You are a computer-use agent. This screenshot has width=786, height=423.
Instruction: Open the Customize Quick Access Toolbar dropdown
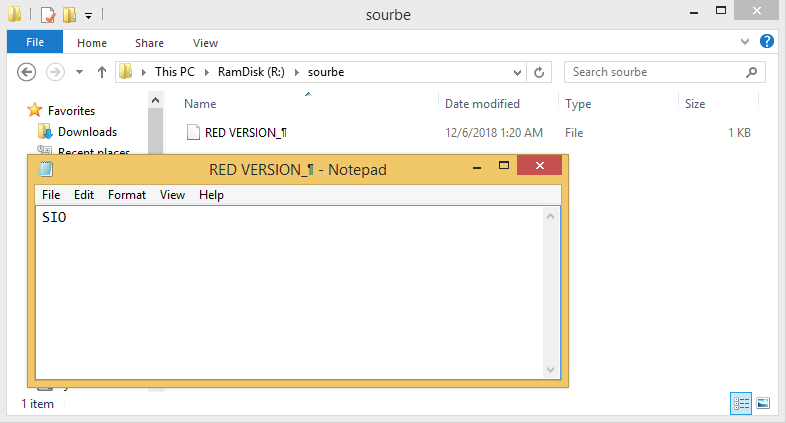(89, 16)
